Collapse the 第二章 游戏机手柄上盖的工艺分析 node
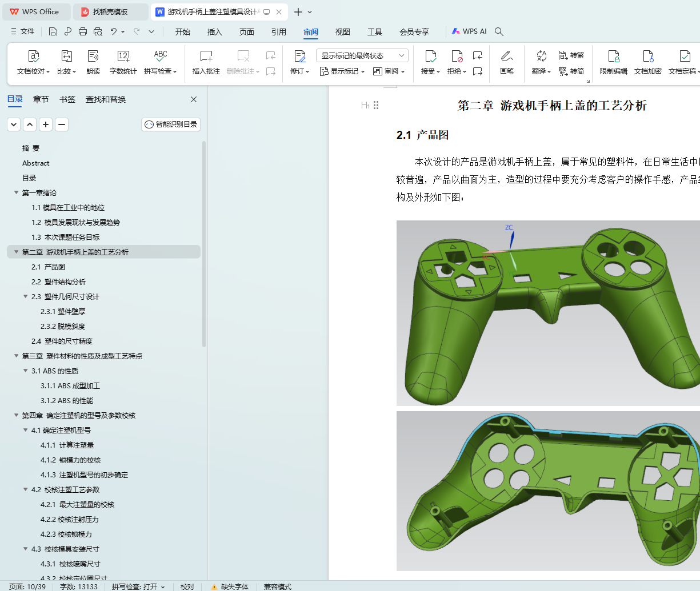This screenshot has height=591, width=700. 17,252
